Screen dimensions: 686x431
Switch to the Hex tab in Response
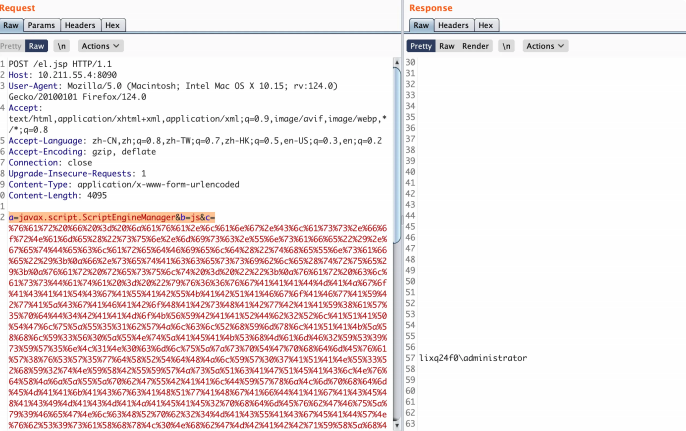pos(486,25)
